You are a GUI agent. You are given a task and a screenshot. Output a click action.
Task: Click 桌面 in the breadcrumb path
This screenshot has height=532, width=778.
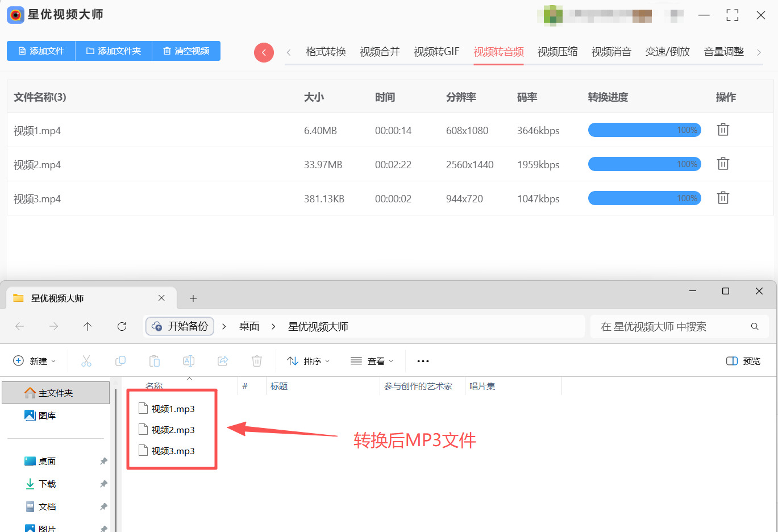249,326
